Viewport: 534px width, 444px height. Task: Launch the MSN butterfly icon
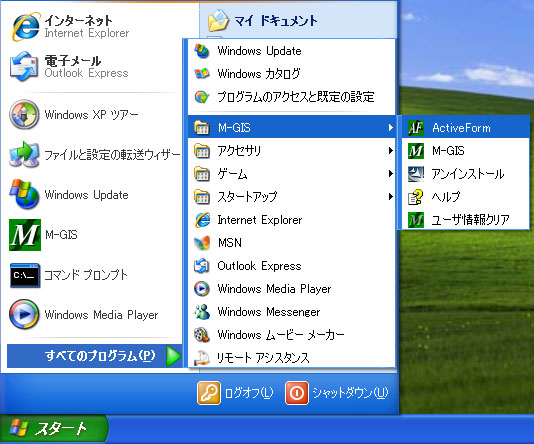point(202,243)
